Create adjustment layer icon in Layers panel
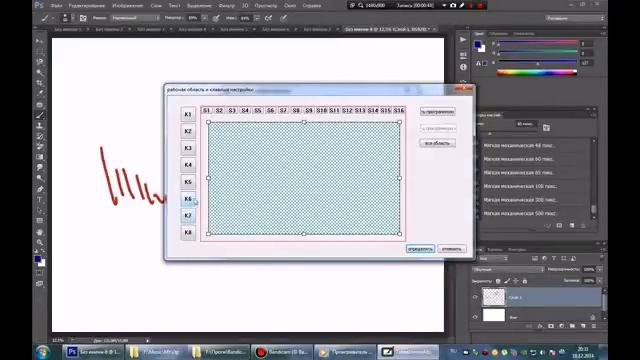 tap(562, 326)
